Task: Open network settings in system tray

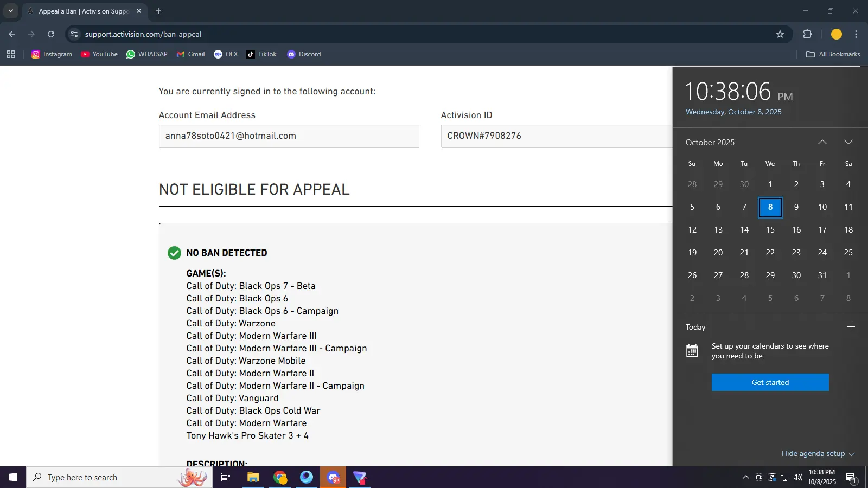Action: pyautogui.click(x=785, y=477)
